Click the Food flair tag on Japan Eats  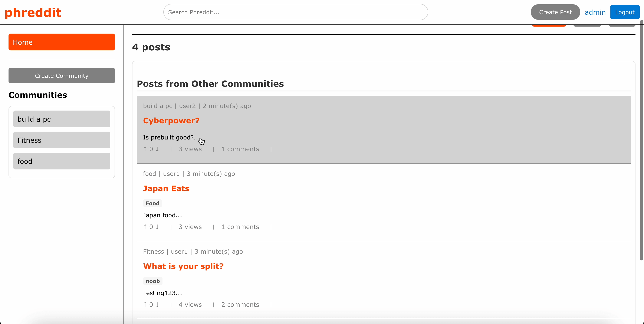[152, 203]
